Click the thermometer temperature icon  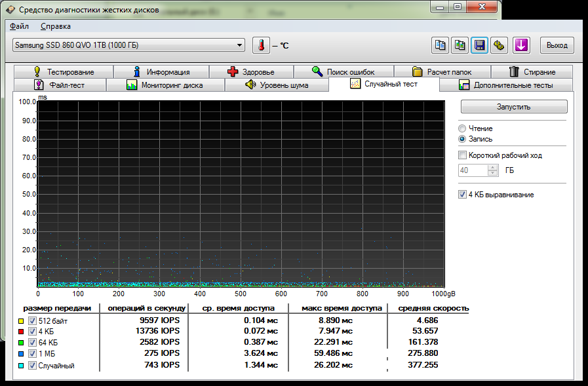[x=261, y=46]
